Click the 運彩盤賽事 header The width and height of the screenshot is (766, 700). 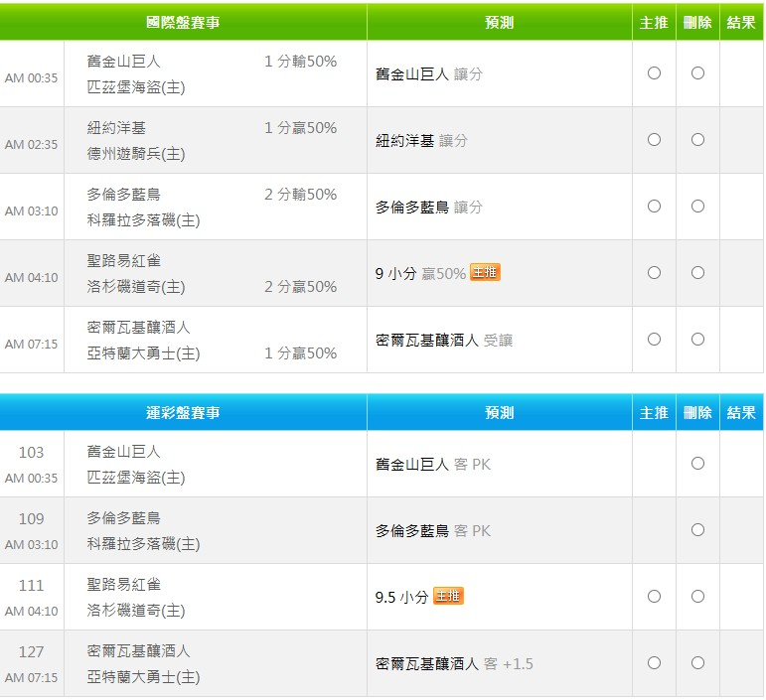click(183, 412)
